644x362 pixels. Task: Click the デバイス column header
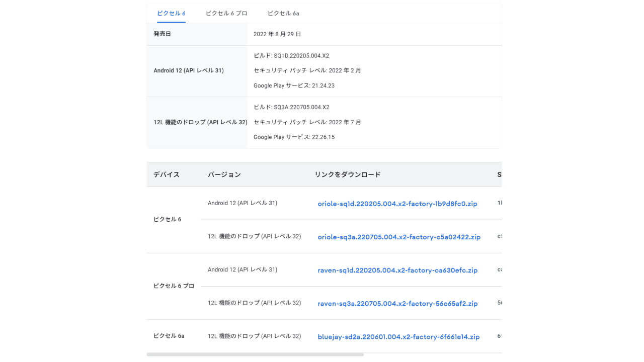pos(167,174)
